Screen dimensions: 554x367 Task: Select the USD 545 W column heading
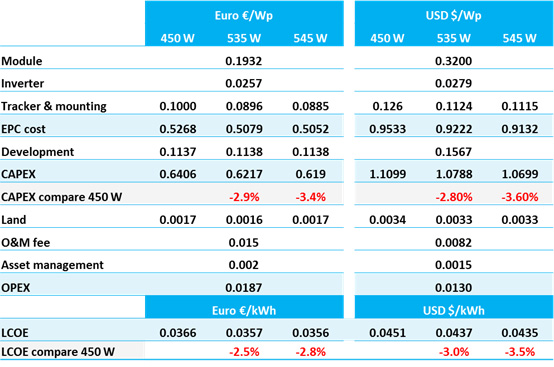pyautogui.click(x=519, y=38)
